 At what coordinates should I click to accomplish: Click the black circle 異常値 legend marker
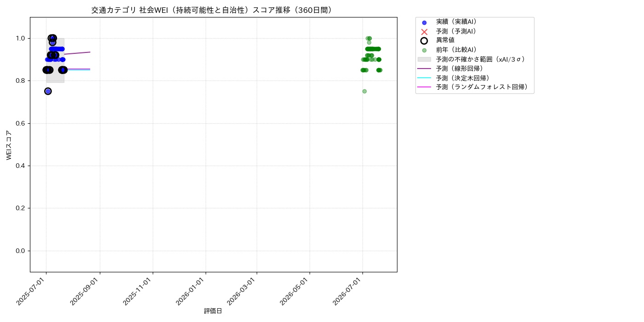click(424, 40)
